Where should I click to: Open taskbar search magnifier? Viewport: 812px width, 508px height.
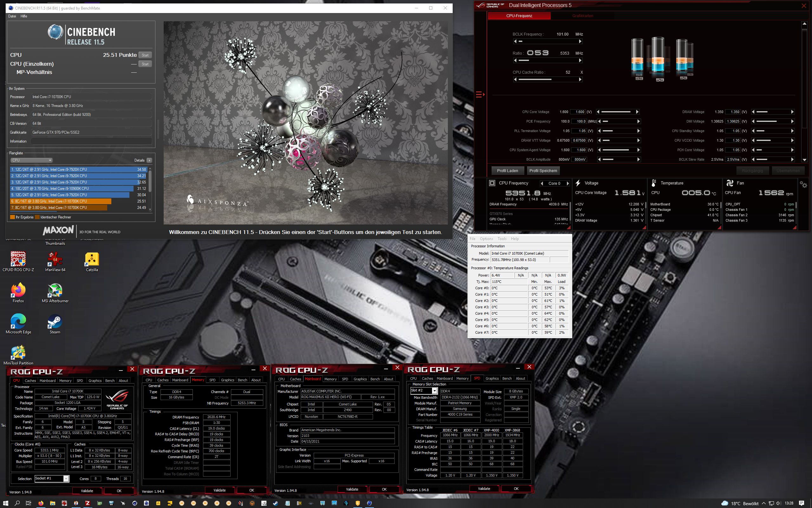point(17,503)
